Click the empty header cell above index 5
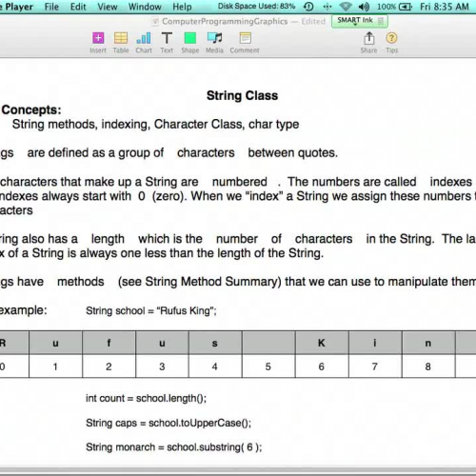This screenshot has width=476, height=476. [x=268, y=343]
